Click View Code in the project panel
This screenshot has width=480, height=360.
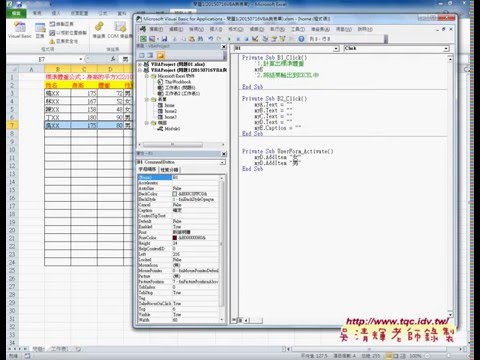142,55
